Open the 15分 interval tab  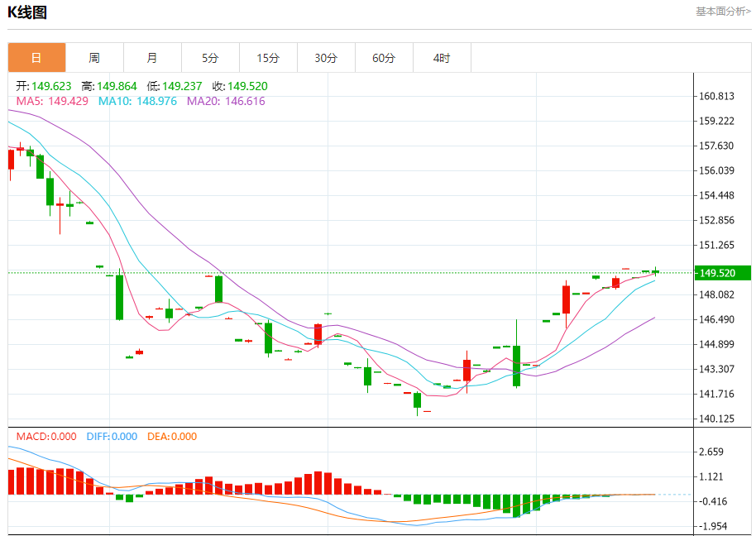tap(268, 58)
